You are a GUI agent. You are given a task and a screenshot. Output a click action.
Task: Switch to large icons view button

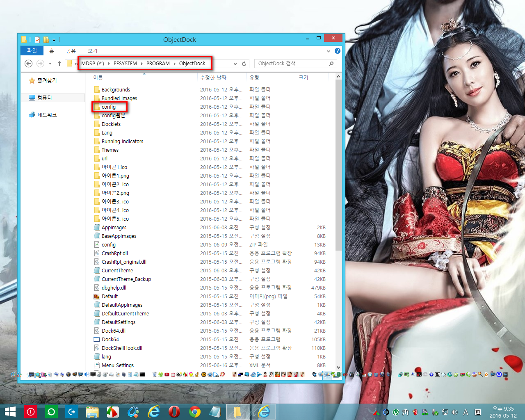pyautogui.click(x=336, y=375)
